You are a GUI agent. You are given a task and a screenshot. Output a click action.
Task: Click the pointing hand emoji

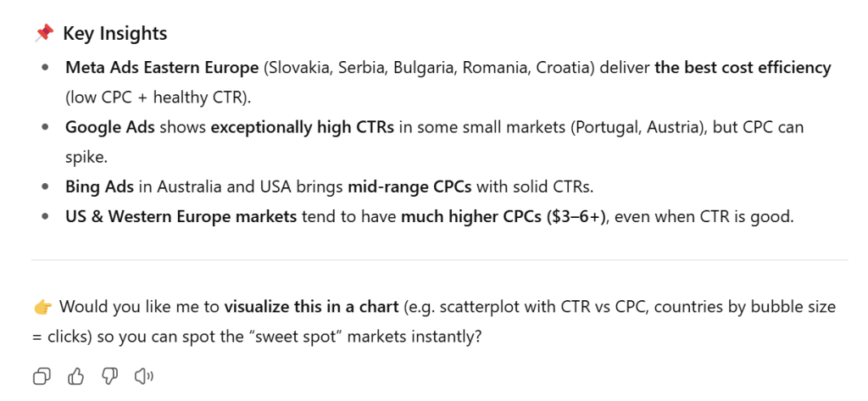coord(43,307)
